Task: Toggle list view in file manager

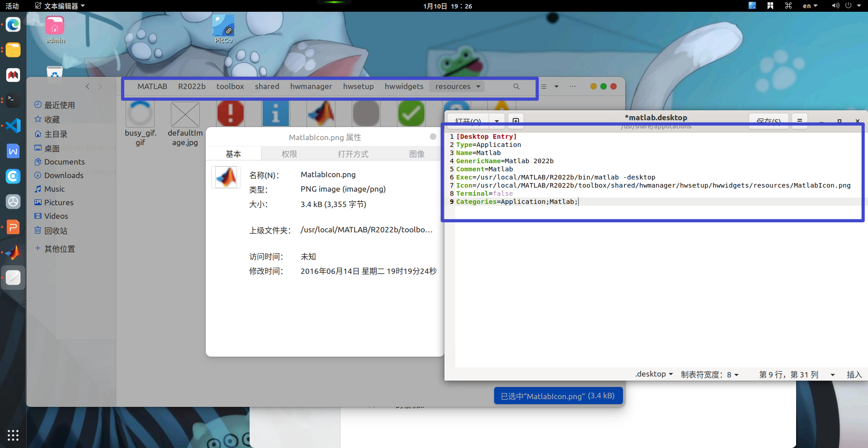Action: (544, 86)
